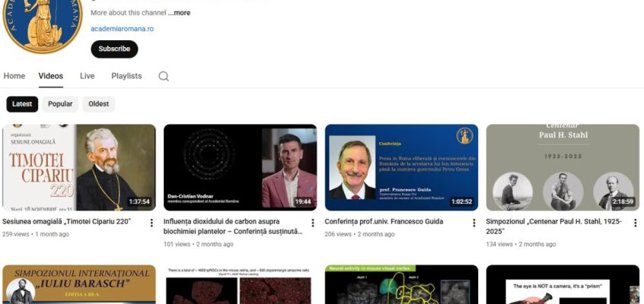Image resolution: width=644 pixels, height=304 pixels.
Task: Open the Dan-Cristian Vodnar video thumbnail
Action: [241, 167]
